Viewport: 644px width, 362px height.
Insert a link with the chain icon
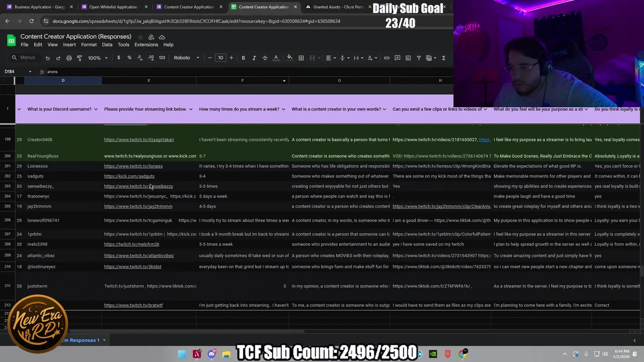point(386,58)
